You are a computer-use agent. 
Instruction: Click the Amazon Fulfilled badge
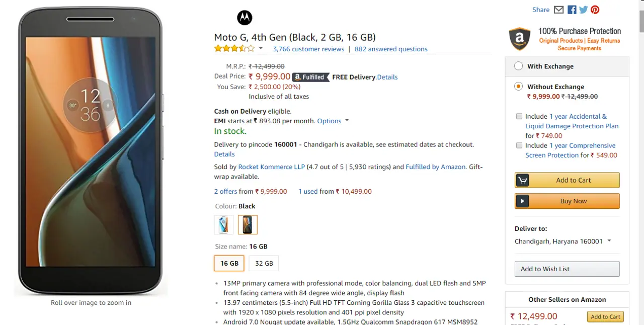coord(310,77)
